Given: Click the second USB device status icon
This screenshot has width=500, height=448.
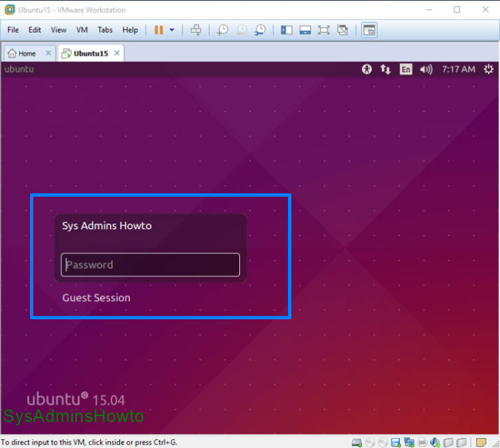Looking at the screenshot, I should tap(461, 442).
